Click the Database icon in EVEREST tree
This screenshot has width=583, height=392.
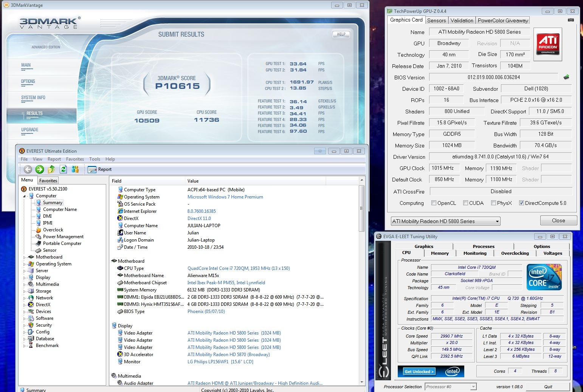click(31, 339)
